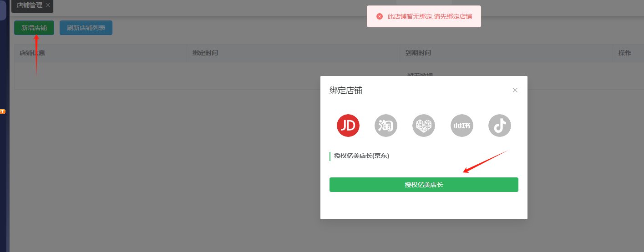Image resolution: width=644 pixels, height=252 pixels.
Task: Choose the Douyin (TikTok) platform icon
Action: (x=500, y=126)
